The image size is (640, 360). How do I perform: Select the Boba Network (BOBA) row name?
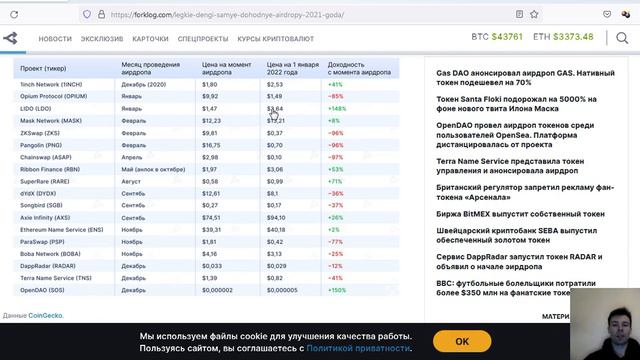pos(50,254)
